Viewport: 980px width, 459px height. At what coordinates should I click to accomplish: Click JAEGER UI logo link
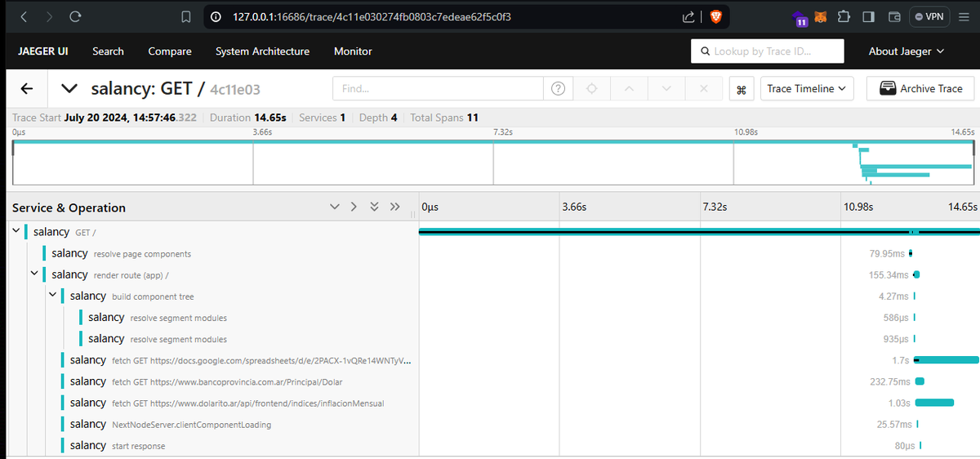43,51
